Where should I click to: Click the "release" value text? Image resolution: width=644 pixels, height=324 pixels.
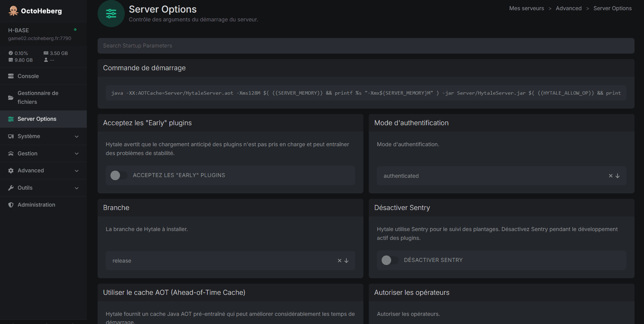tap(122, 261)
